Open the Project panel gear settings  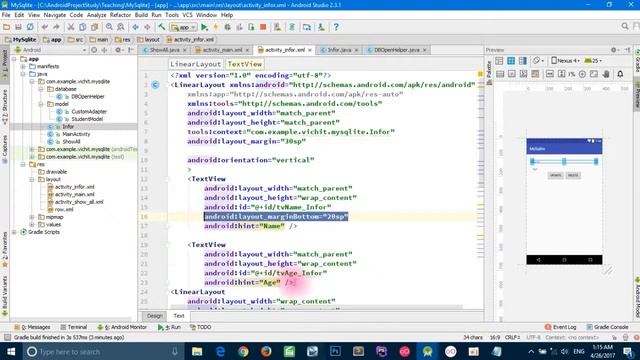118,50
